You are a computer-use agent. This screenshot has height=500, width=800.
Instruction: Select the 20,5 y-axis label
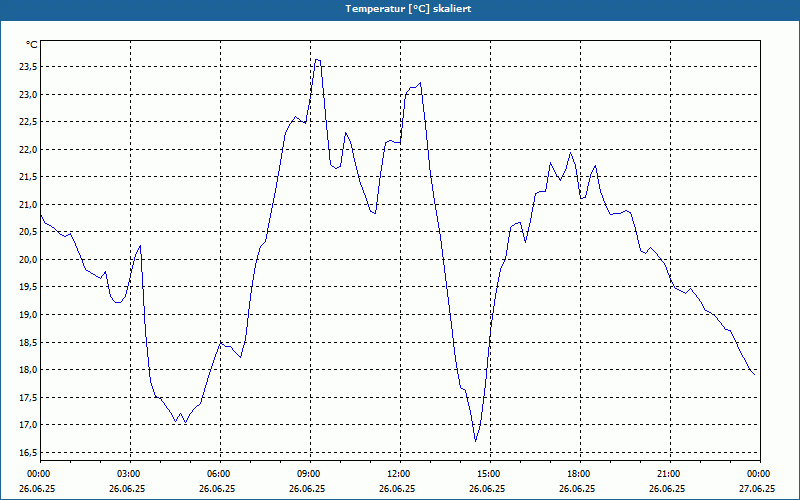(28, 232)
